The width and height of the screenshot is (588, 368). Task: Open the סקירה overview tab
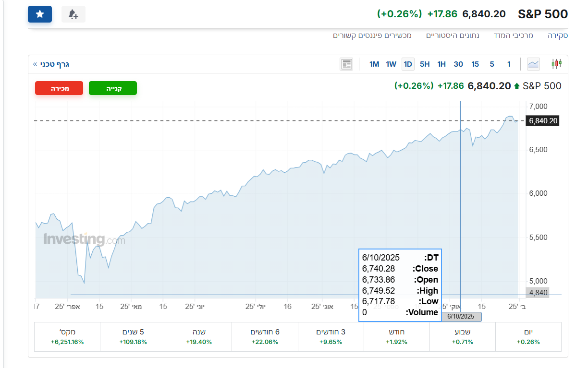pyautogui.click(x=558, y=36)
